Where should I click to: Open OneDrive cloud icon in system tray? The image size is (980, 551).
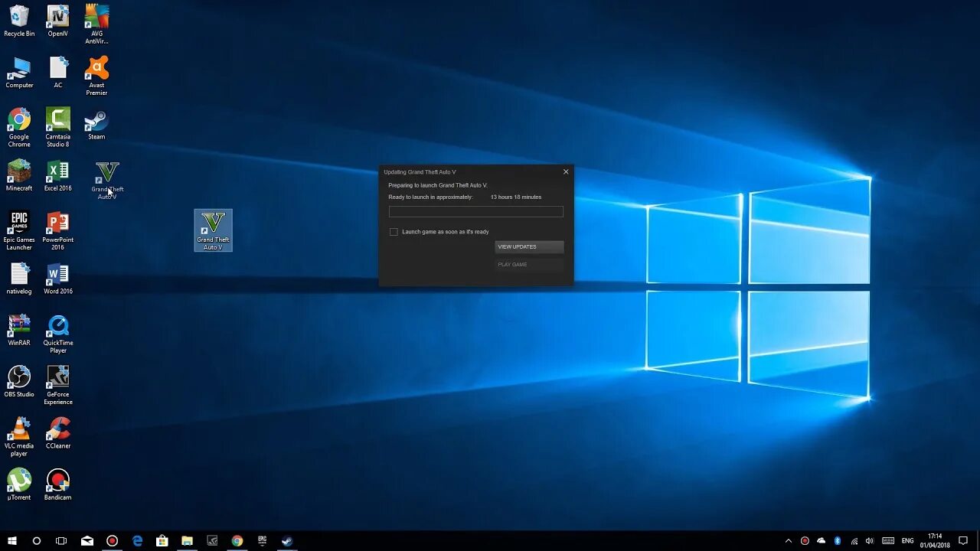(822, 540)
